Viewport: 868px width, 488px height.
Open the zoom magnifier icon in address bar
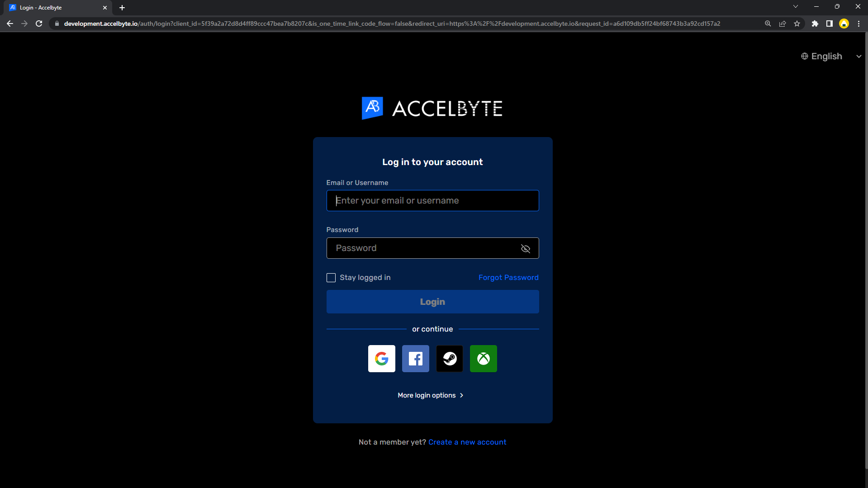(x=768, y=24)
